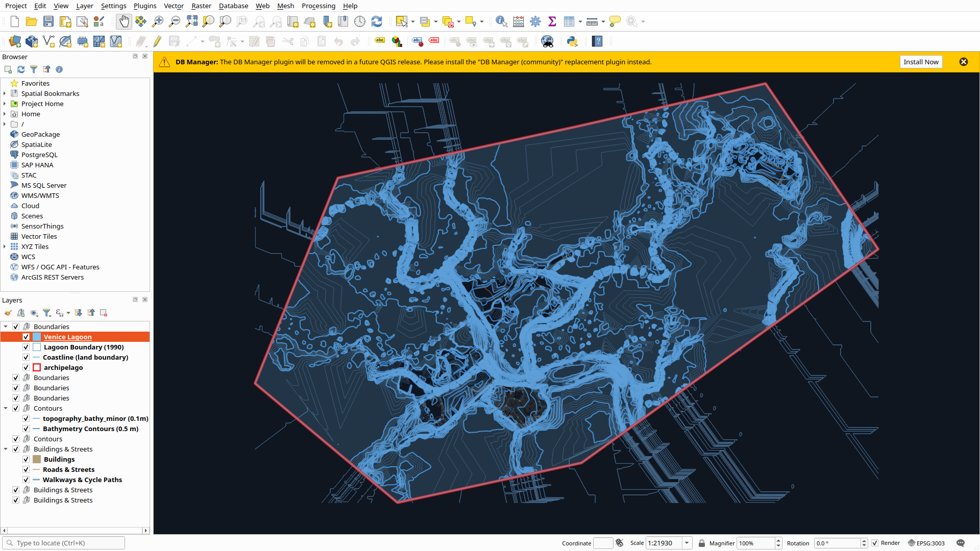Collapse the first Boundaries group
This screenshot has height=551, width=980.
[6, 327]
